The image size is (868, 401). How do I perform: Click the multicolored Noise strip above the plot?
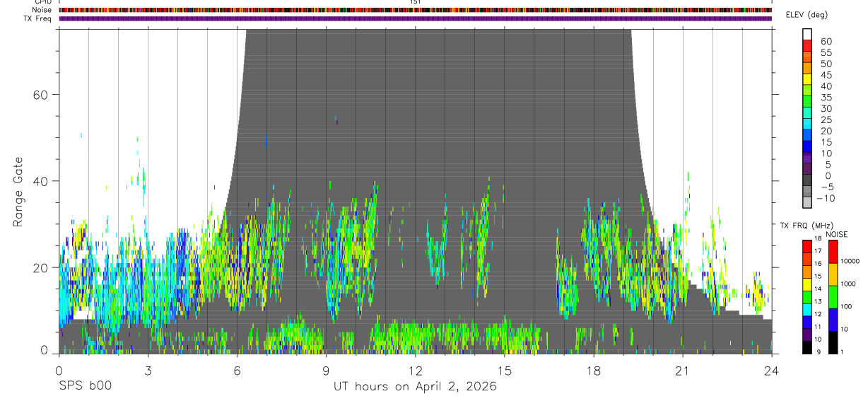point(416,10)
